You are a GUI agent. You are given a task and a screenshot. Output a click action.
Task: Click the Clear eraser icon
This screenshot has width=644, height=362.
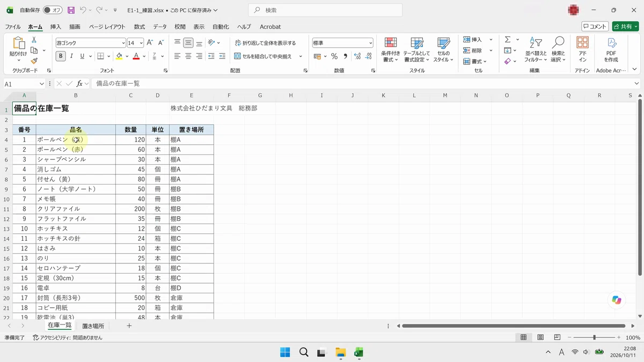click(507, 61)
